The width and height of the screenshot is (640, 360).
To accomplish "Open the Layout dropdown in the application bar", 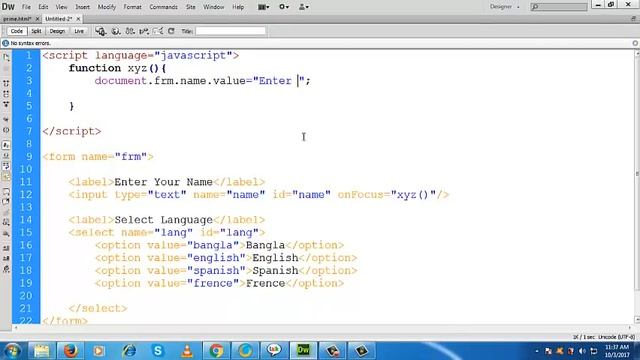I will pyautogui.click(x=264, y=7).
